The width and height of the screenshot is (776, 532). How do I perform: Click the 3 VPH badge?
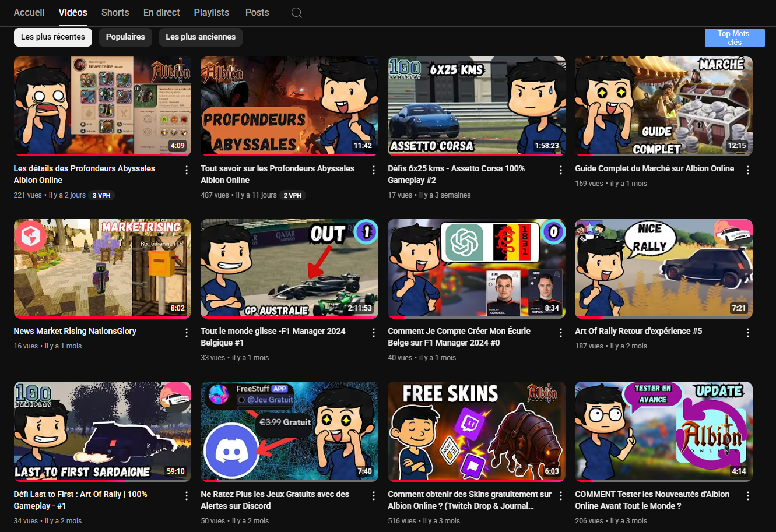tap(101, 195)
